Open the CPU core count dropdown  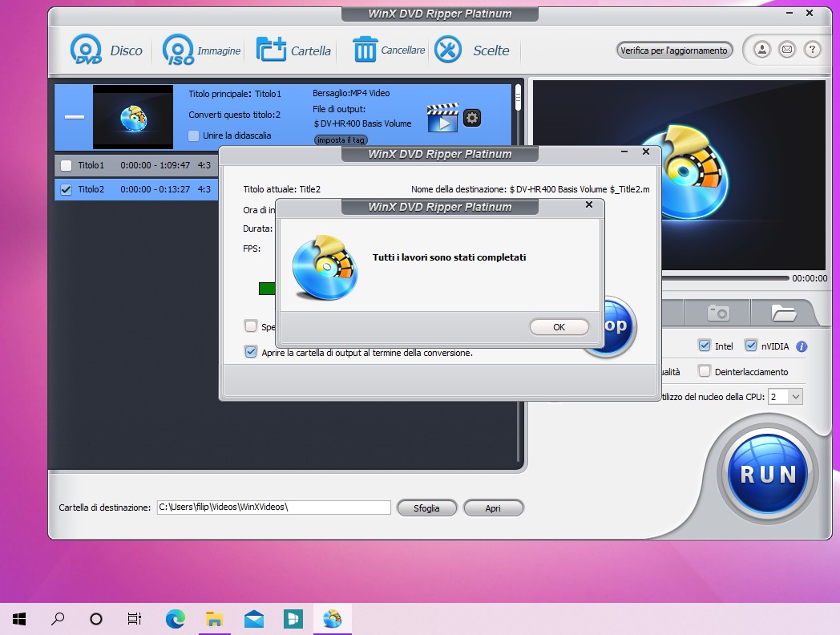coord(785,397)
